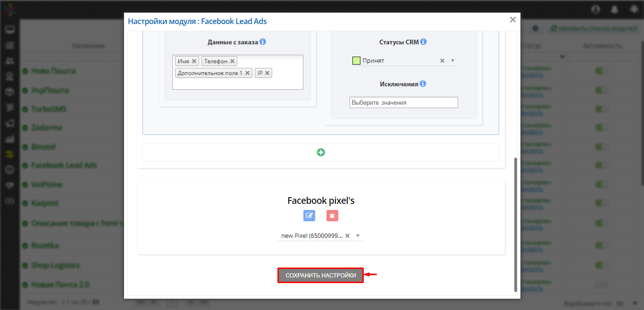
Task: Click the dialog's vertical scrollbar
Action: point(515,225)
